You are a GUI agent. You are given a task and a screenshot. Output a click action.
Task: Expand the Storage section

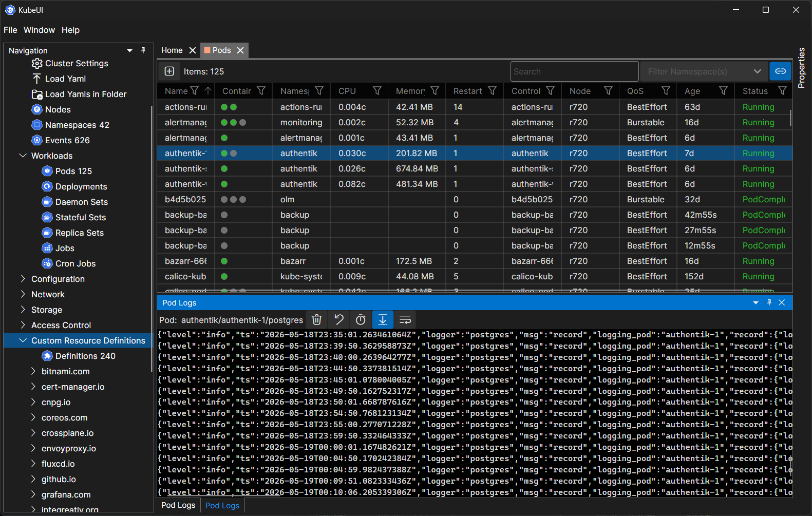point(23,310)
